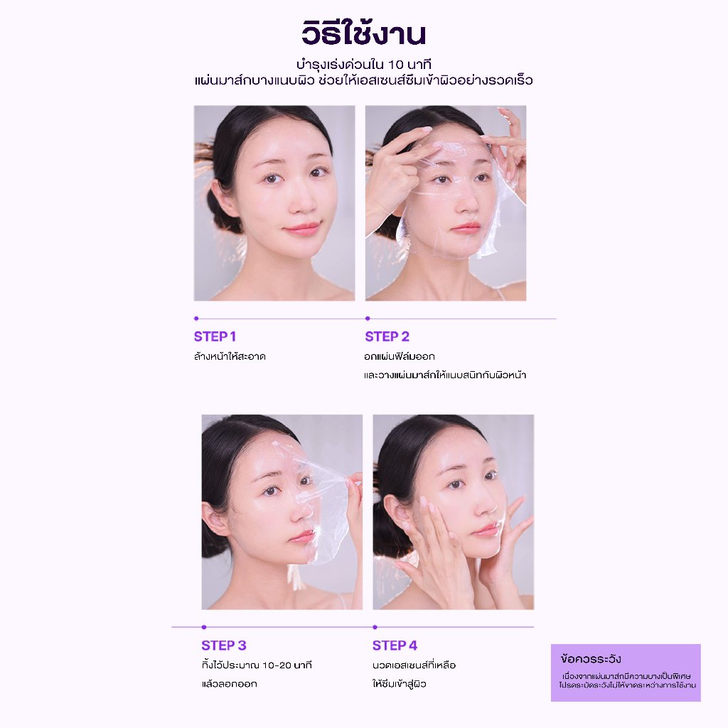The height and width of the screenshot is (728, 728).
Task: Click the ทิ้งไว้ประมาณ 10-20 นาที text
Action: (257, 665)
